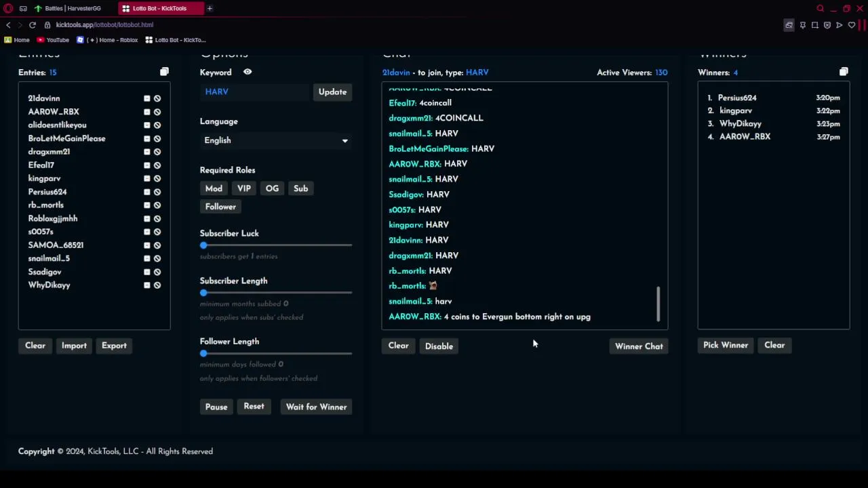Reload the page in browser toolbar

click(x=32, y=25)
